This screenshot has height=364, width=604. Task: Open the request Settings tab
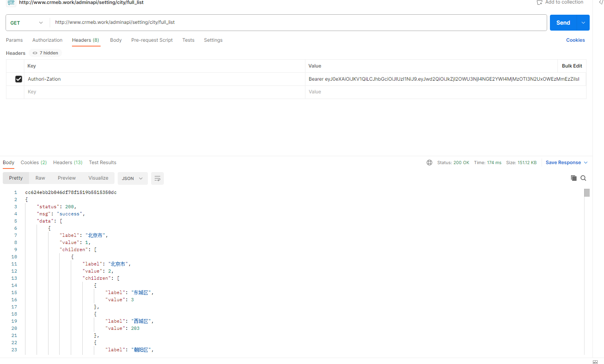[x=213, y=40]
